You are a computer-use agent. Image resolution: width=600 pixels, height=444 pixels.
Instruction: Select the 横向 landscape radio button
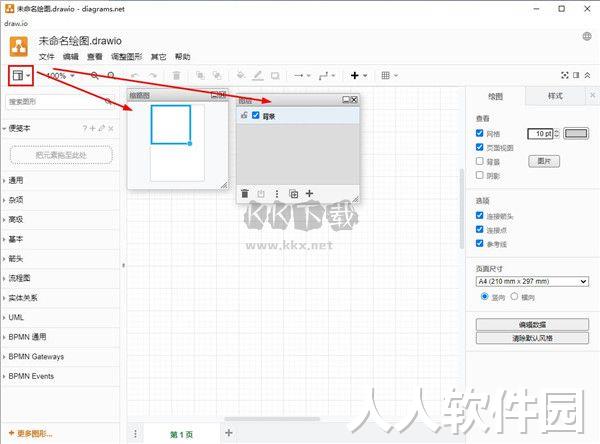point(514,296)
